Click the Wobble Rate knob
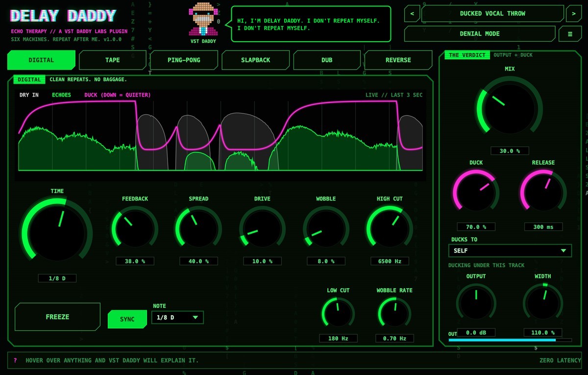This screenshot has width=588, height=375. (x=394, y=313)
